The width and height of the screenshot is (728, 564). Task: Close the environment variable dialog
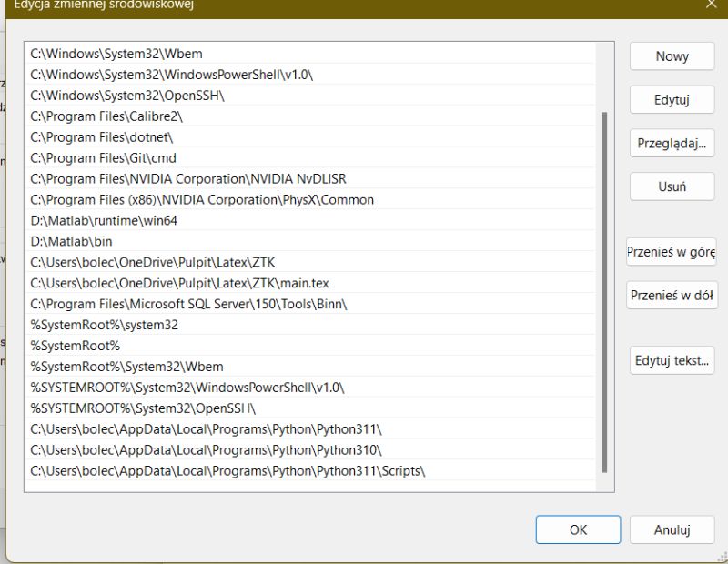coord(711,5)
